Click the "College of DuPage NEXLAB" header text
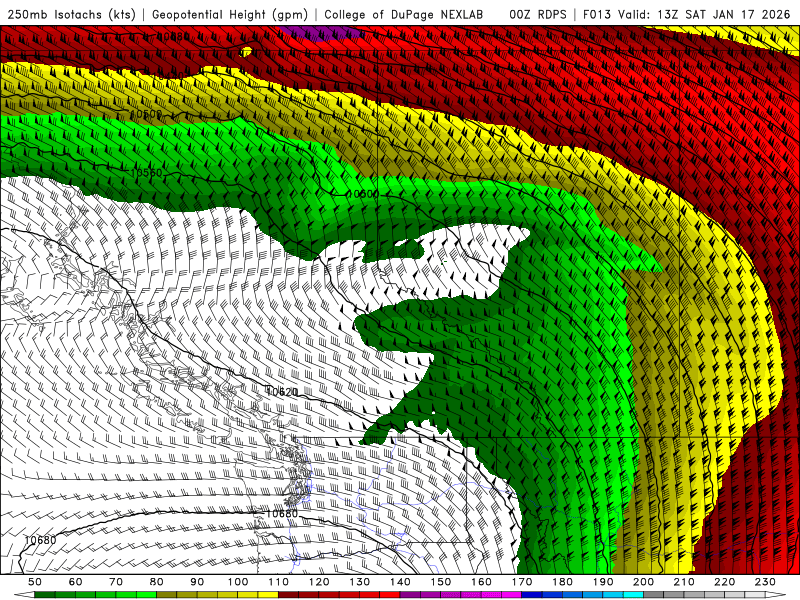Screen dimensions: 800x600 point(404,14)
